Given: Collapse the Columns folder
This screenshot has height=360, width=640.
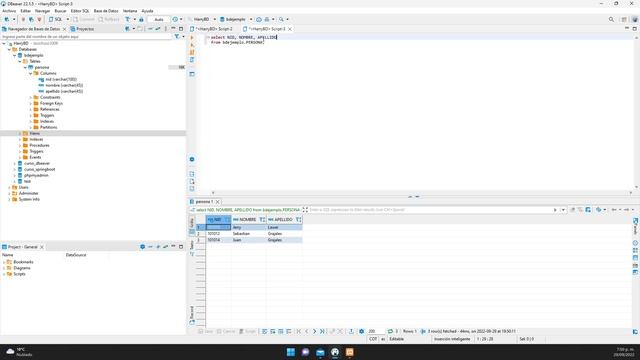Looking at the screenshot, I should [31, 73].
